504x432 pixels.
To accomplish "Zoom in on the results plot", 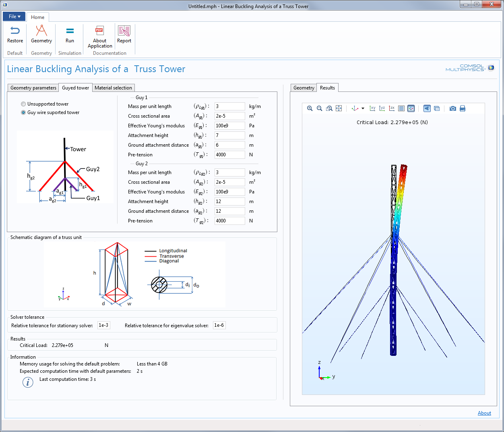I will pos(310,108).
